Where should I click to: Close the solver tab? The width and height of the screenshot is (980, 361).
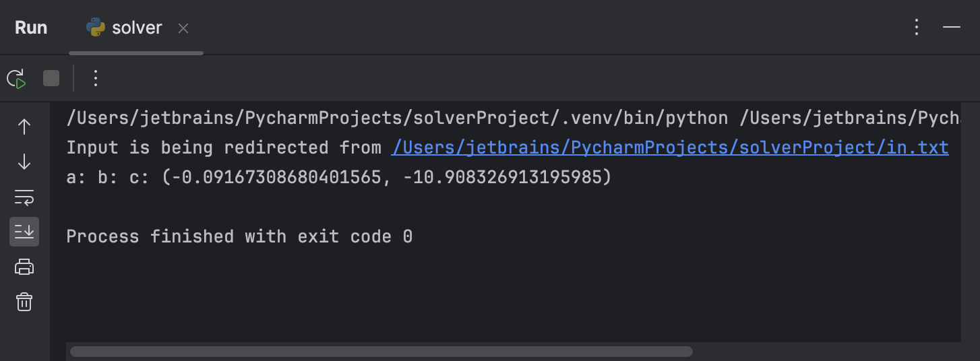pos(183,28)
